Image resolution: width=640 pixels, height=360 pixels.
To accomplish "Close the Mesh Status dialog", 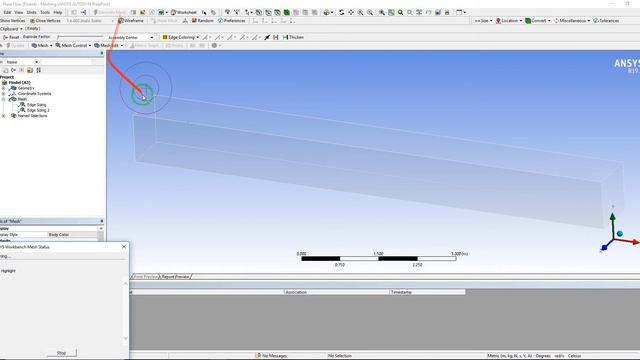I will (124, 247).
